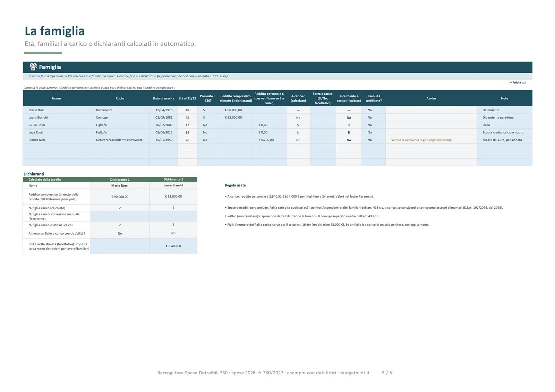This screenshot has height=392, width=555.
Task: Select the 'Coniuge' role cell
Action: click(120, 117)
